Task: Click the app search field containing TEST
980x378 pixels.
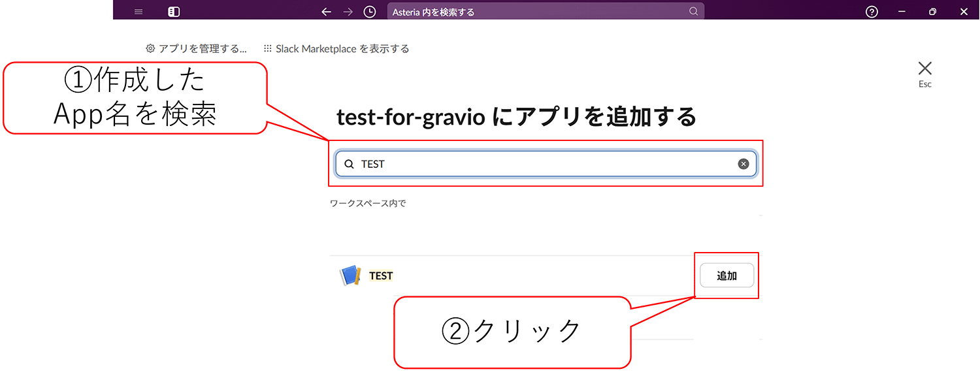Action: point(546,164)
